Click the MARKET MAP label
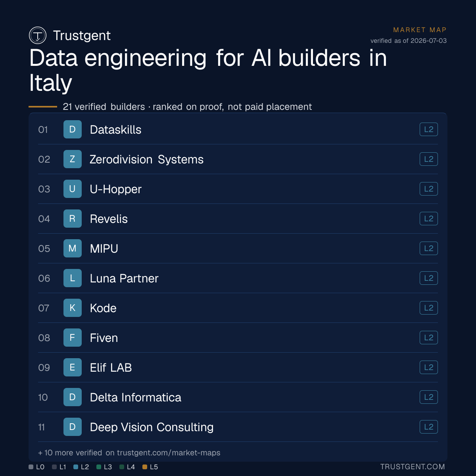This screenshot has height=476, width=476. pyautogui.click(x=420, y=30)
